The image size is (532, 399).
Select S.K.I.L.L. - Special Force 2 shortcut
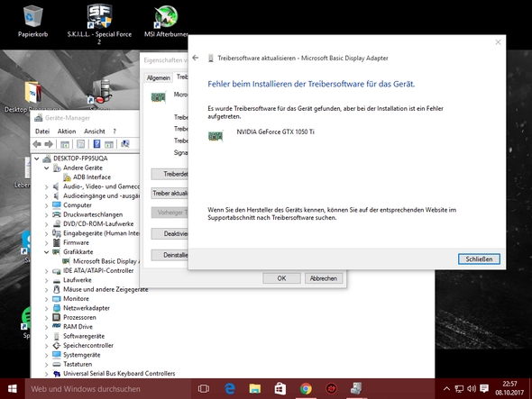99,23
